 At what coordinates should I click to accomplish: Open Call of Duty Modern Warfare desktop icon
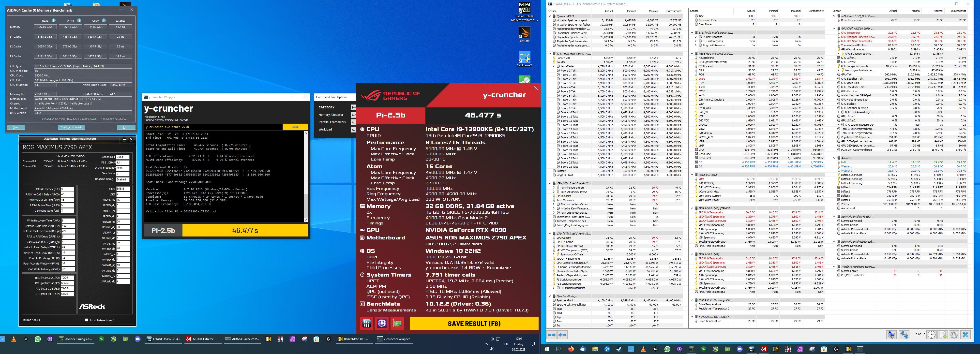[x=524, y=11]
